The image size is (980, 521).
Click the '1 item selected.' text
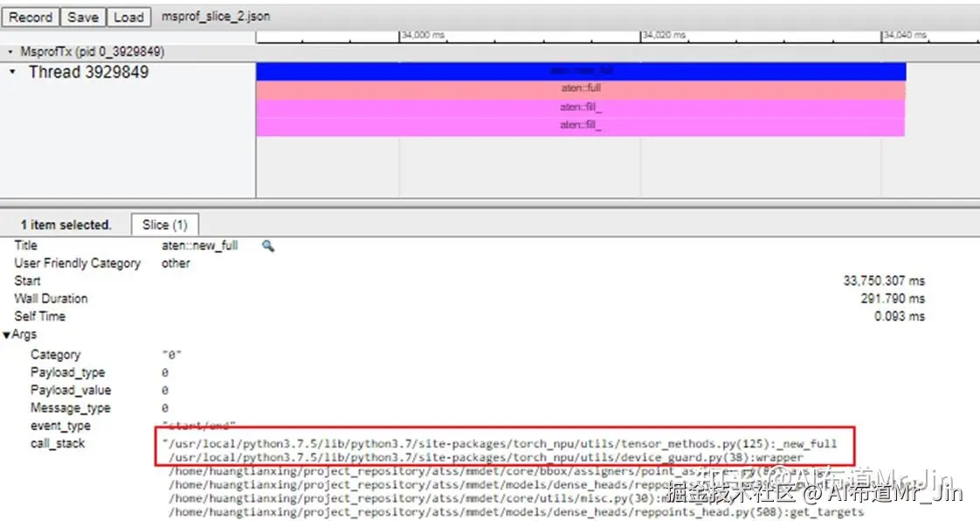pos(66,225)
